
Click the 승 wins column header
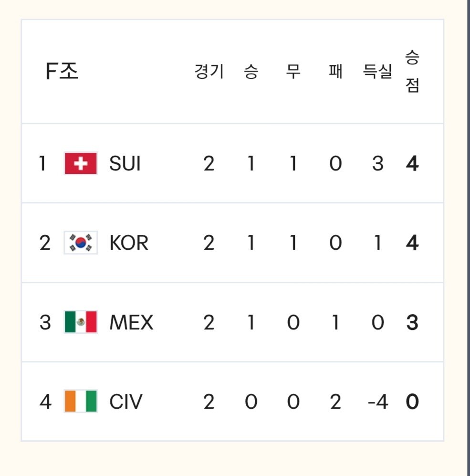pyautogui.click(x=251, y=72)
